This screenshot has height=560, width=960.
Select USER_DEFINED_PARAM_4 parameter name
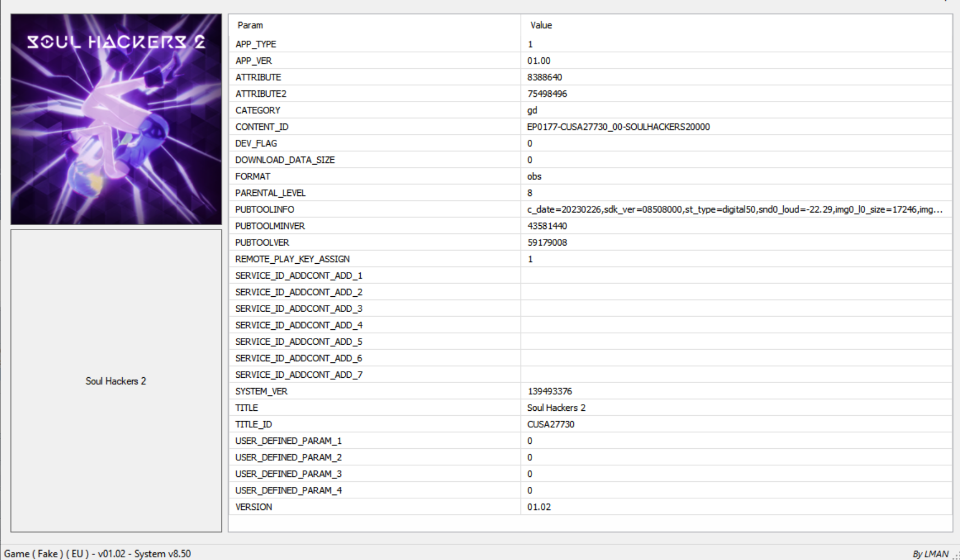288,490
